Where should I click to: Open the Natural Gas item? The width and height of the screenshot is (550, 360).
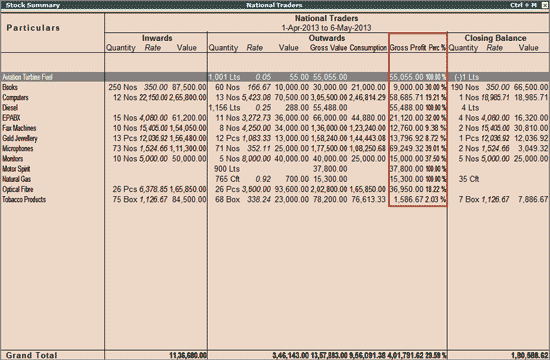pos(16,179)
